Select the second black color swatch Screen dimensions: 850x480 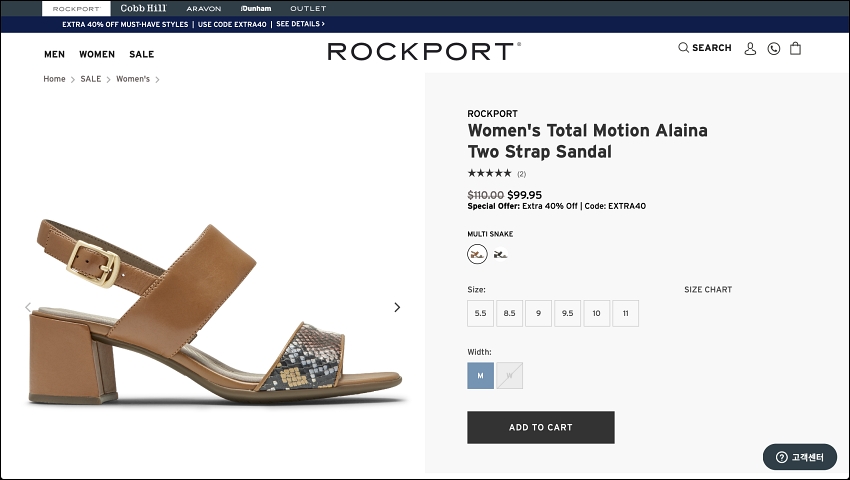(x=500, y=254)
